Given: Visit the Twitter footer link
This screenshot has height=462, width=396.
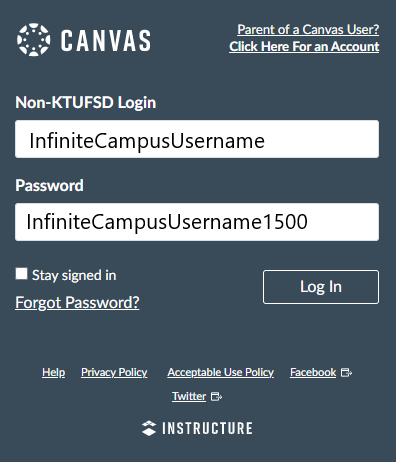Looking at the screenshot, I should coord(189,396).
